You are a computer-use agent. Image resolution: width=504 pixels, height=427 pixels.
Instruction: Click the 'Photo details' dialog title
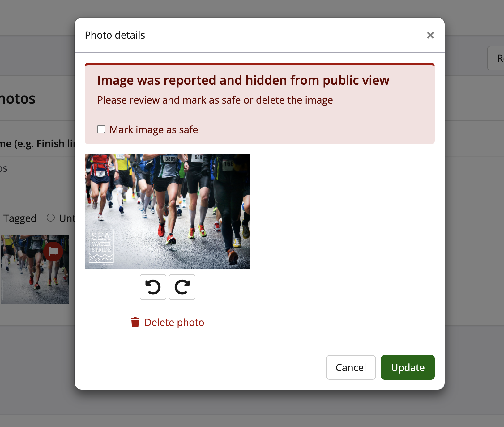pos(115,35)
